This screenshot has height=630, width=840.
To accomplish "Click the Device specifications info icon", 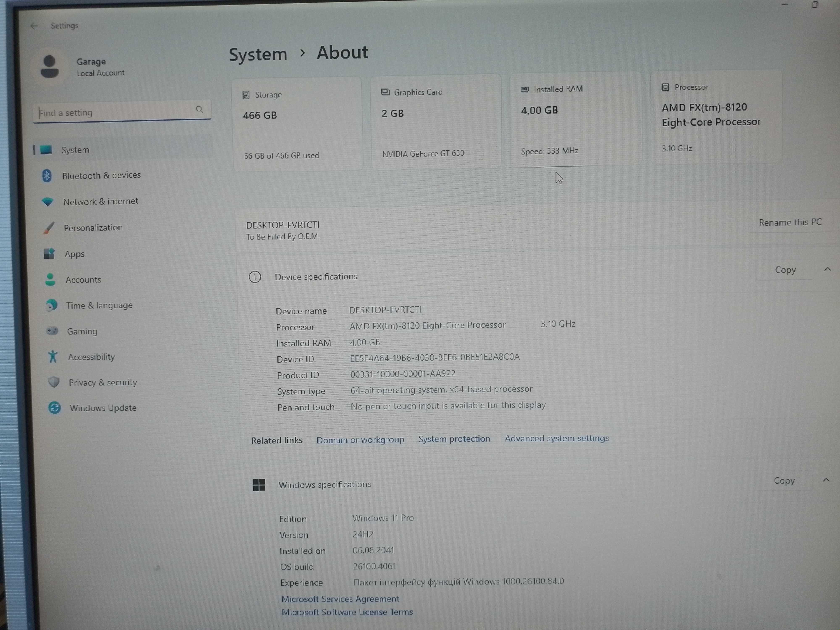I will [255, 277].
